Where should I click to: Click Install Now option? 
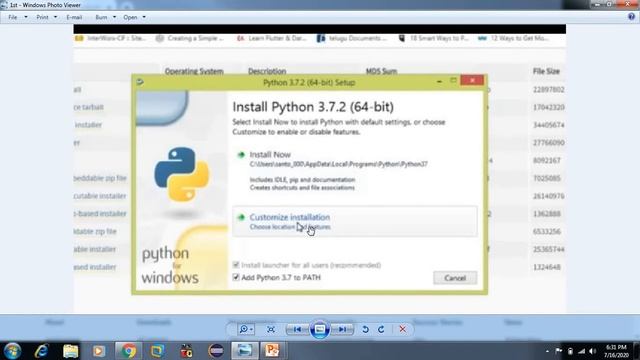(x=270, y=155)
